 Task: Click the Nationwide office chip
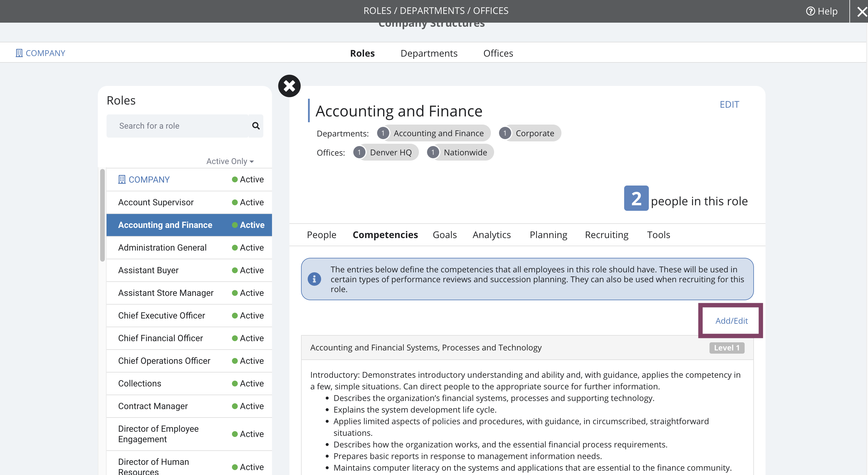tap(460, 152)
